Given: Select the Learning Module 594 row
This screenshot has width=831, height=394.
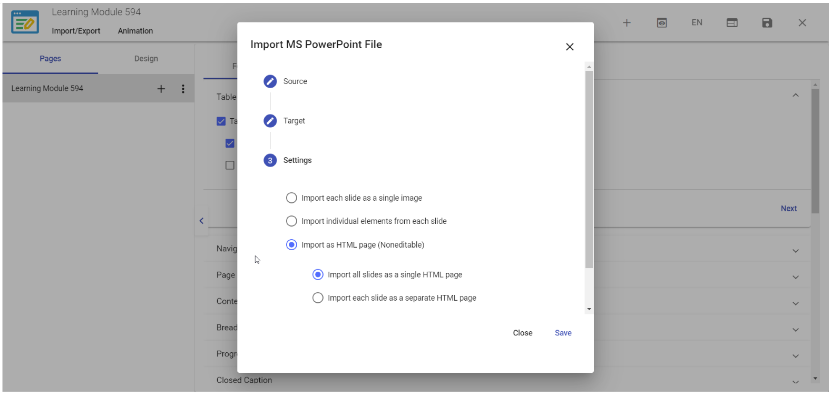Looking at the screenshot, I should (x=98, y=89).
